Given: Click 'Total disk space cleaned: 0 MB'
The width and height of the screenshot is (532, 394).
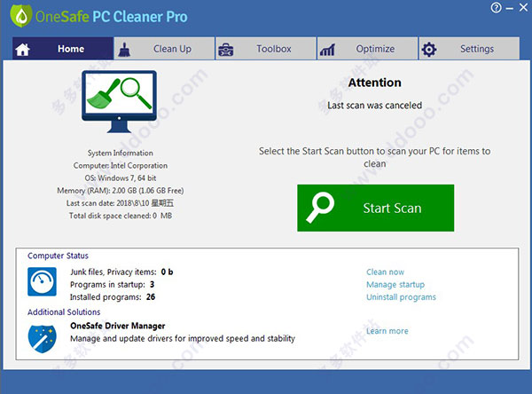Looking at the screenshot, I should pyautogui.click(x=120, y=216).
